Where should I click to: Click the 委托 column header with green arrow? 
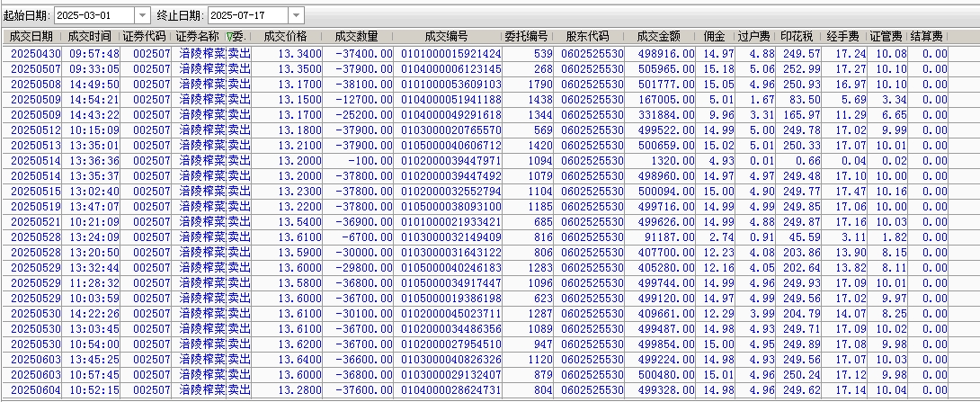237,37
